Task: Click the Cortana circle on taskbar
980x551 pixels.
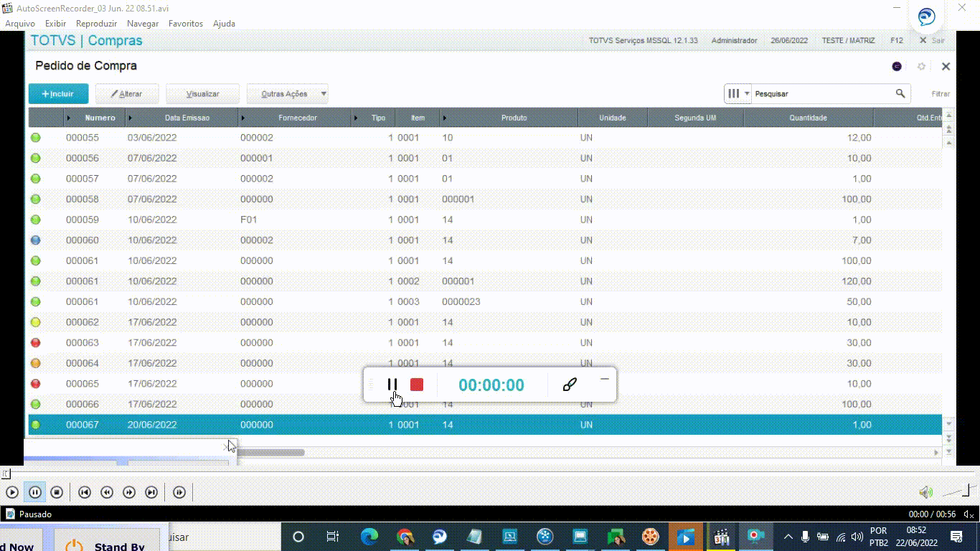Action: 298,536
